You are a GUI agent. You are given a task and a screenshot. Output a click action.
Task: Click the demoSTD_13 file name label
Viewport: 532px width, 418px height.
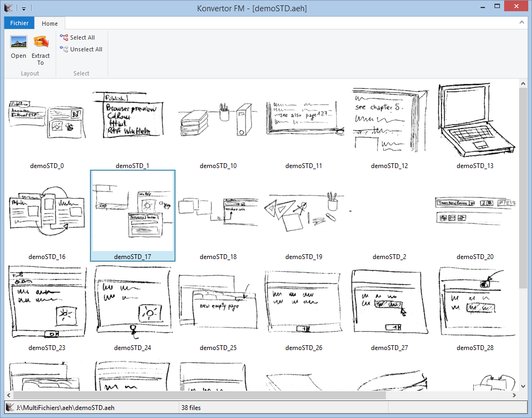(x=475, y=166)
